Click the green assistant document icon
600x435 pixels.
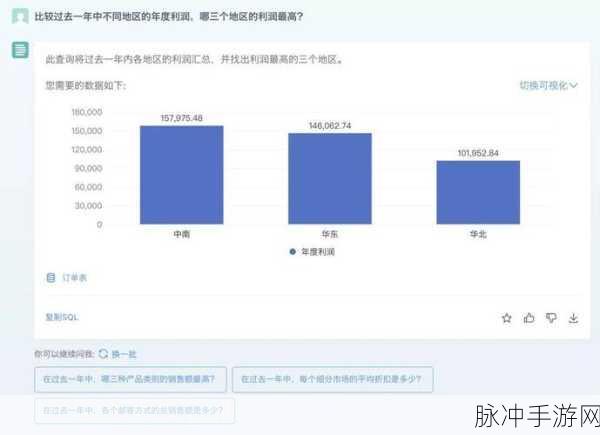coord(20,50)
